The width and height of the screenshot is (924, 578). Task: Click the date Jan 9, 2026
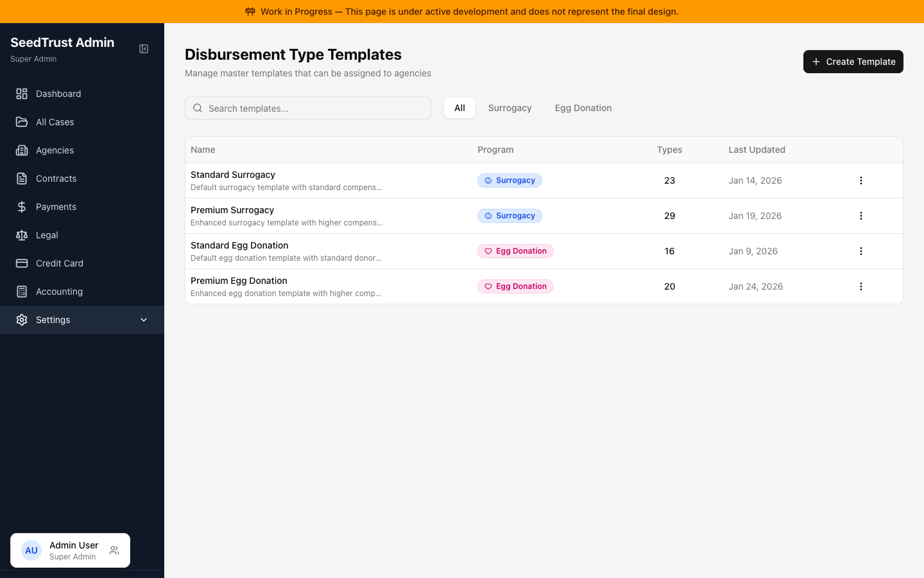click(x=753, y=251)
